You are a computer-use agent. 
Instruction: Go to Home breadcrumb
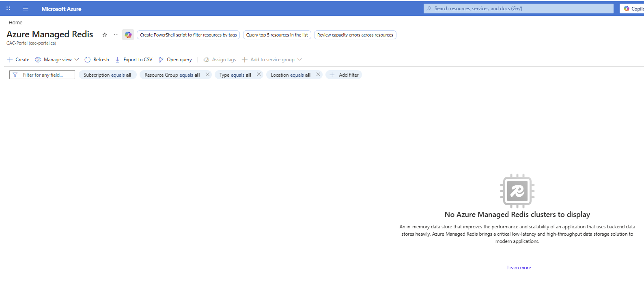point(15,23)
